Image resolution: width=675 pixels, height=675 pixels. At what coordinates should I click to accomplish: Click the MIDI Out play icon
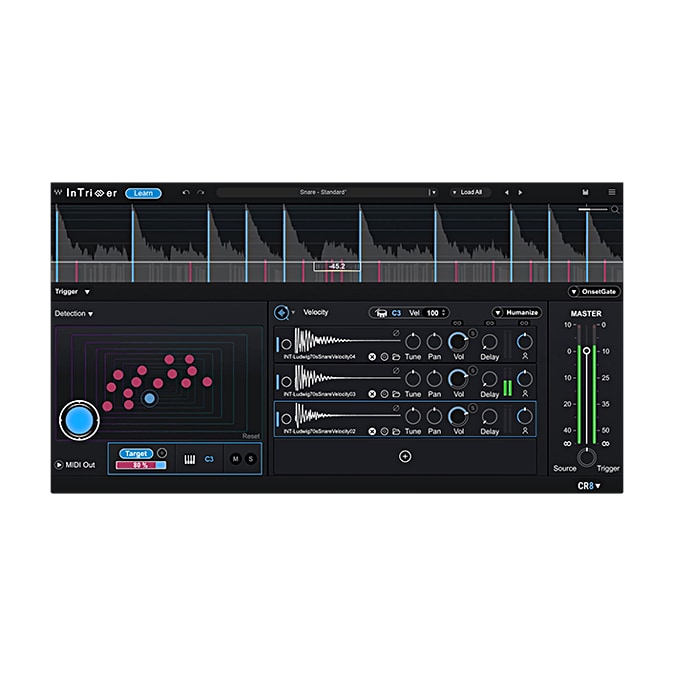coord(59,464)
